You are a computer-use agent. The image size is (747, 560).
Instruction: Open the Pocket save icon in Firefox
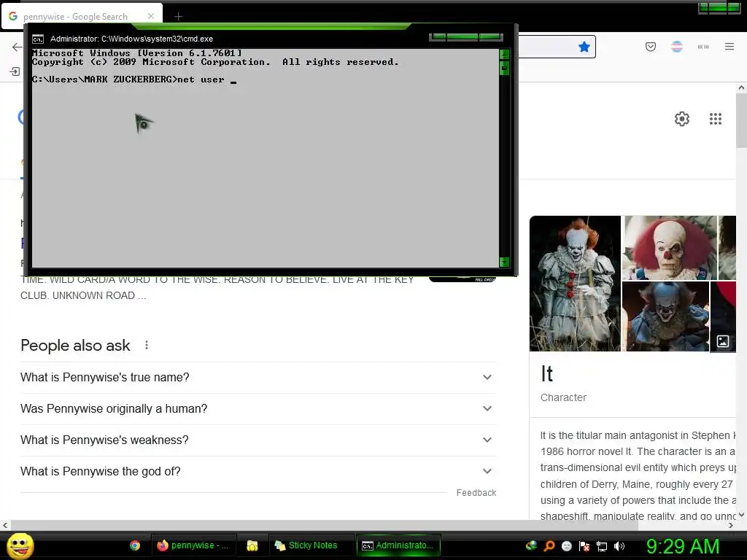coord(650,47)
